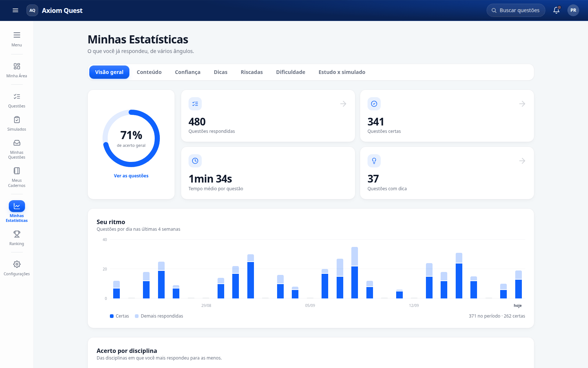Click the AQ Axiom Quest logo
The image size is (588, 368).
[55, 10]
